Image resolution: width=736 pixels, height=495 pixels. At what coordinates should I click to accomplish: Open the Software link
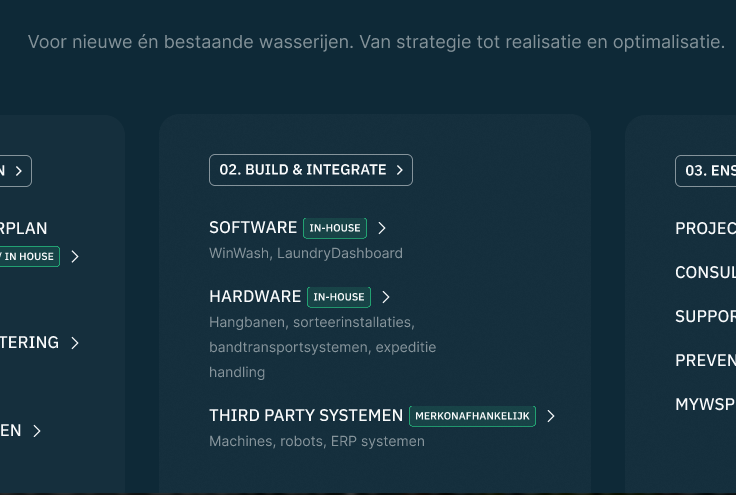coord(253,228)
